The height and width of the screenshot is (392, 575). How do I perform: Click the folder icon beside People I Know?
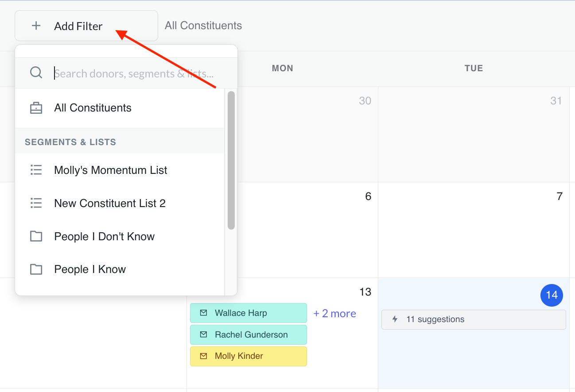(36, 269)
